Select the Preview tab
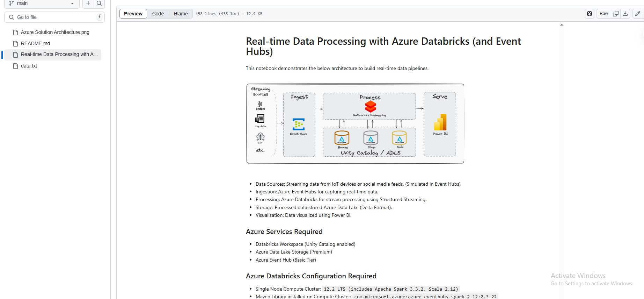Viewport: 644px width, 299px height. 133,14
